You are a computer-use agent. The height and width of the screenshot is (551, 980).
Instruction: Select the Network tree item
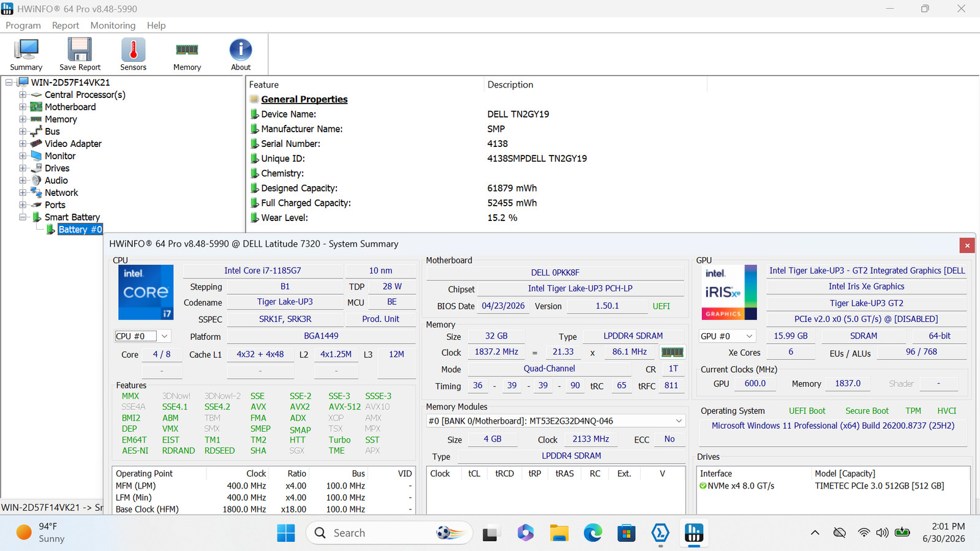(x=61, y=193)
